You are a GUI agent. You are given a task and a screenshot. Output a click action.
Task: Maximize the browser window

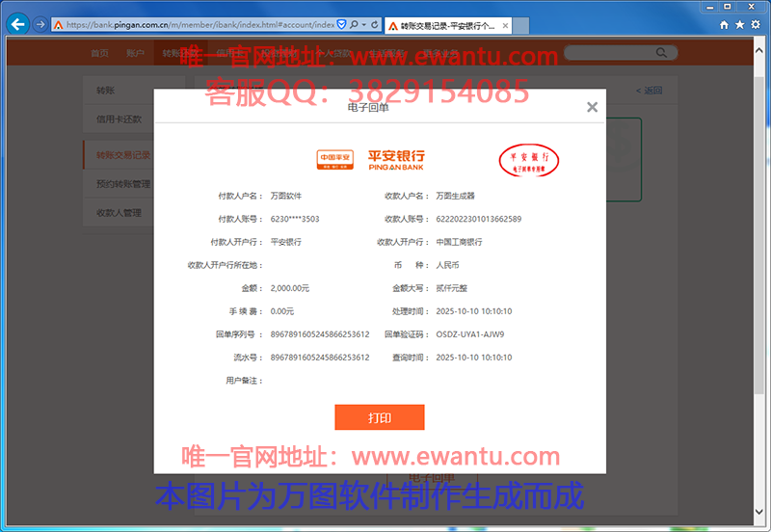coord(727,7)
